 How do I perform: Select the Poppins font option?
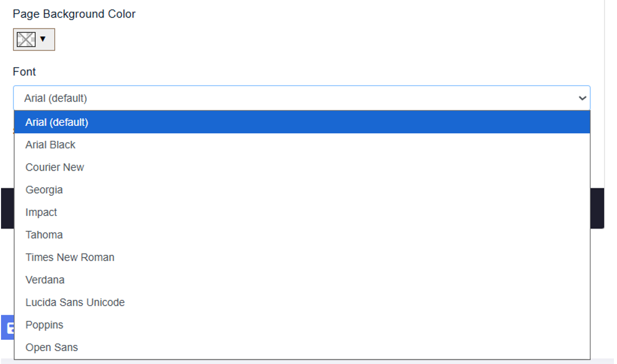pos(44,325)
